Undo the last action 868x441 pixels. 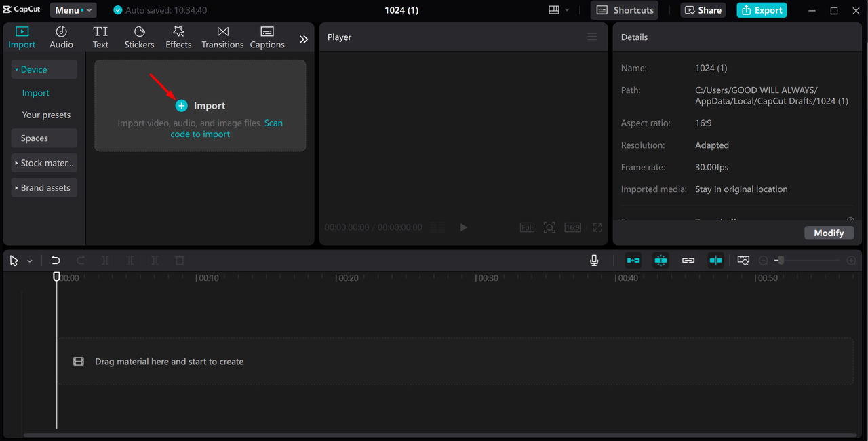56,261
